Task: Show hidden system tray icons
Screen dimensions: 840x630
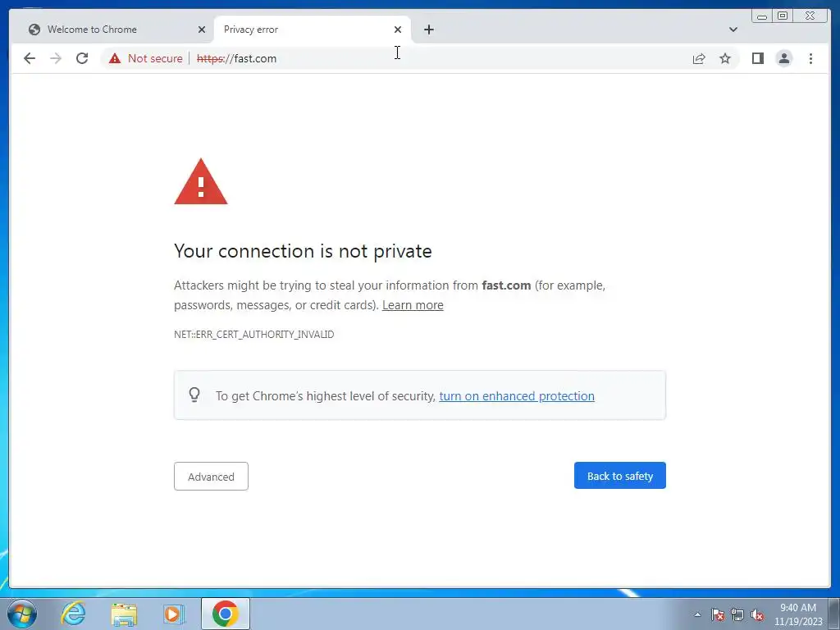Action: click(697, 614)
